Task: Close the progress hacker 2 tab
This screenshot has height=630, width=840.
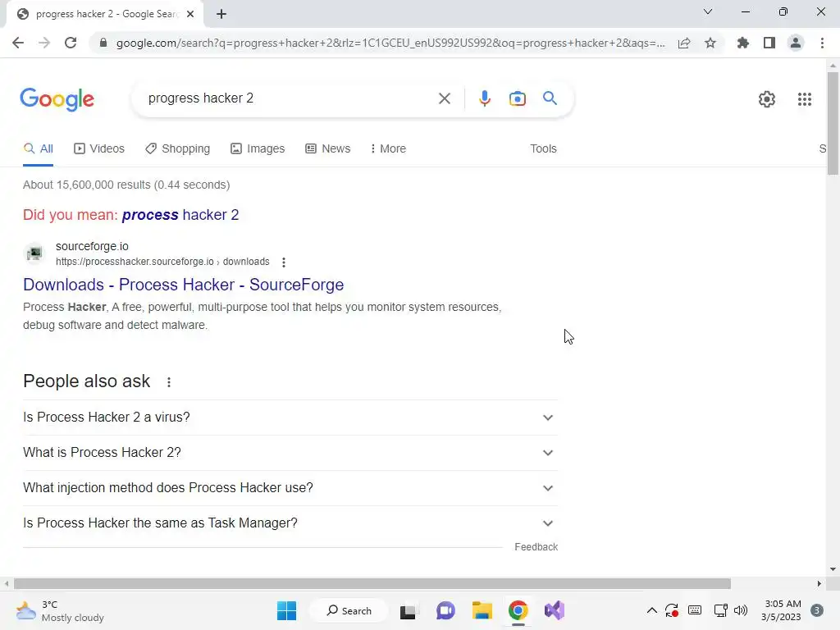Action: click(x=190, y=14)
